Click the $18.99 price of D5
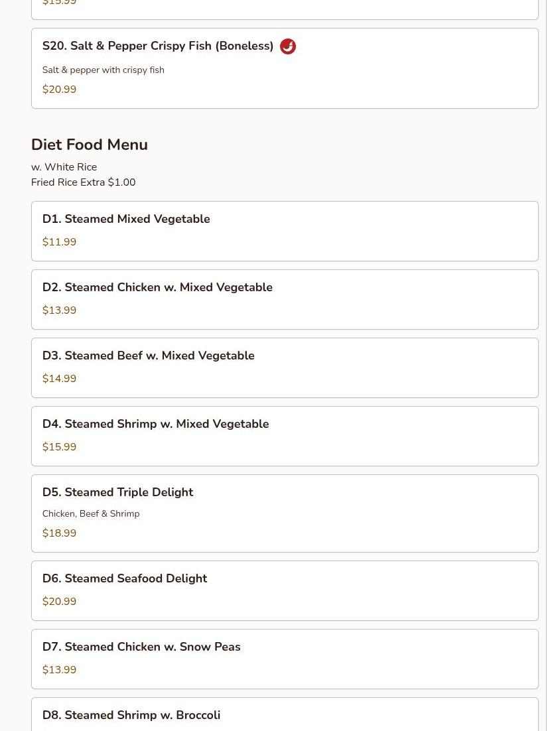The width and height of the screenshot is (560, 731). pyautogui.click(x=59, y=533)
